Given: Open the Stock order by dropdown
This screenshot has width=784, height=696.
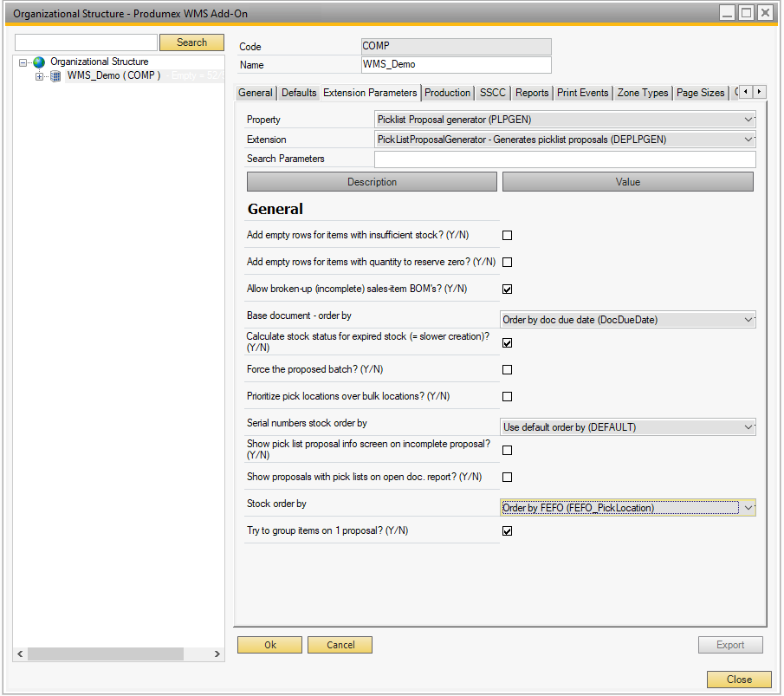Looking at the screenshot, I should [x=748, y=508].
